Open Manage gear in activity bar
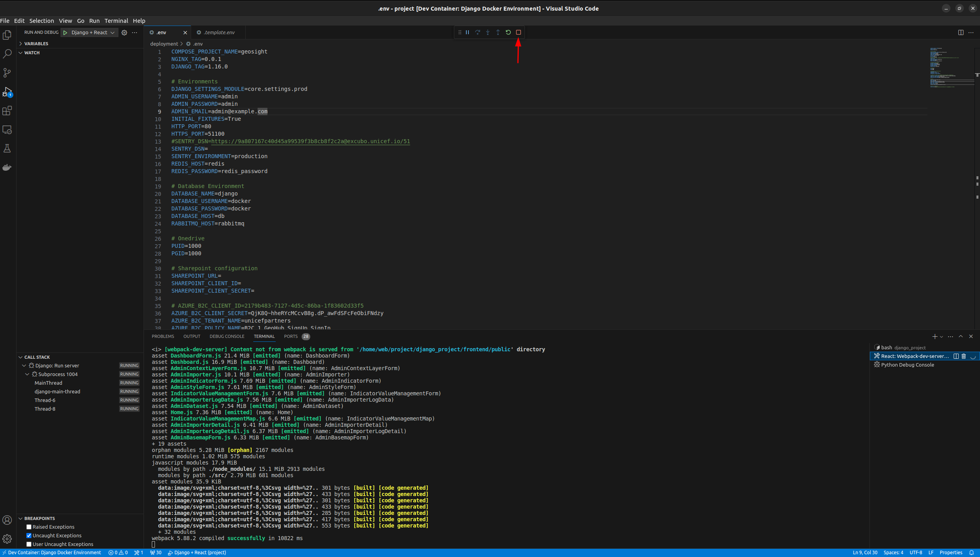The width and height of the screenshot is (980, 557). coord(7,539)
